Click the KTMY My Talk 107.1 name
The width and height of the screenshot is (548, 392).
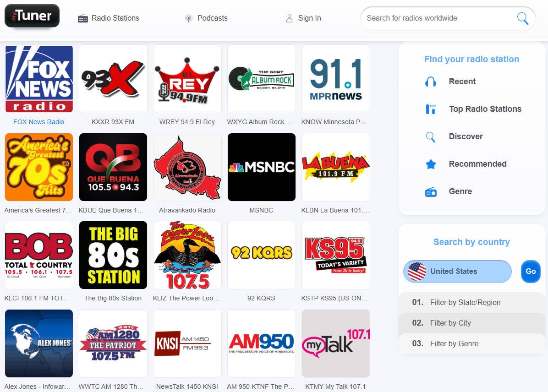(335, 387)
